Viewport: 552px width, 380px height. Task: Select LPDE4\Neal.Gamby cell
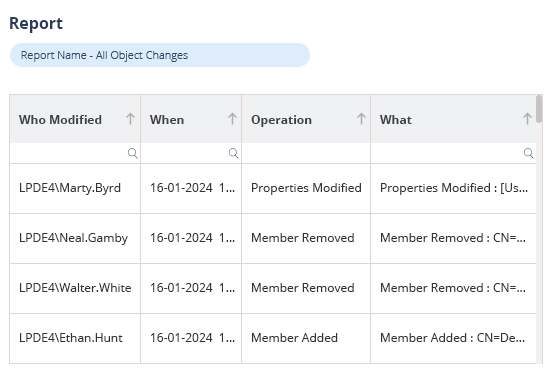(x=75, y=238)
